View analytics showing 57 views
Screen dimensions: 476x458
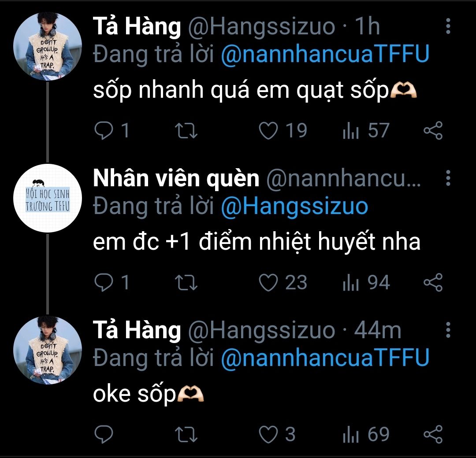coord(366,131)
